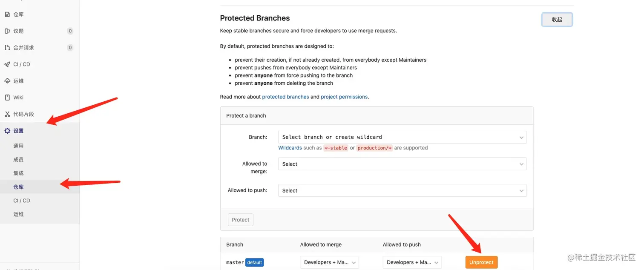Screen dimensions: 644x270
Task: Click the 收起 collapse button
Action: (x=557, y=20)
